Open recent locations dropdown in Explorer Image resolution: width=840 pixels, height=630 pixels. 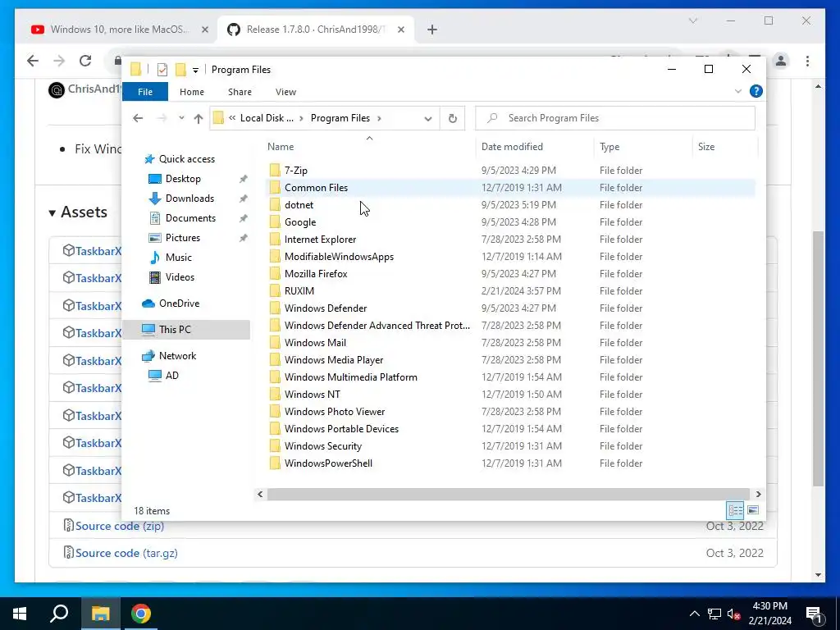click(181, 118)
